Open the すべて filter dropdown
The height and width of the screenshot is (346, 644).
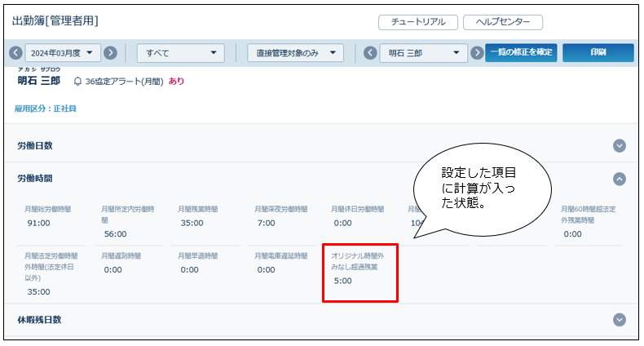tap(181, 53)
